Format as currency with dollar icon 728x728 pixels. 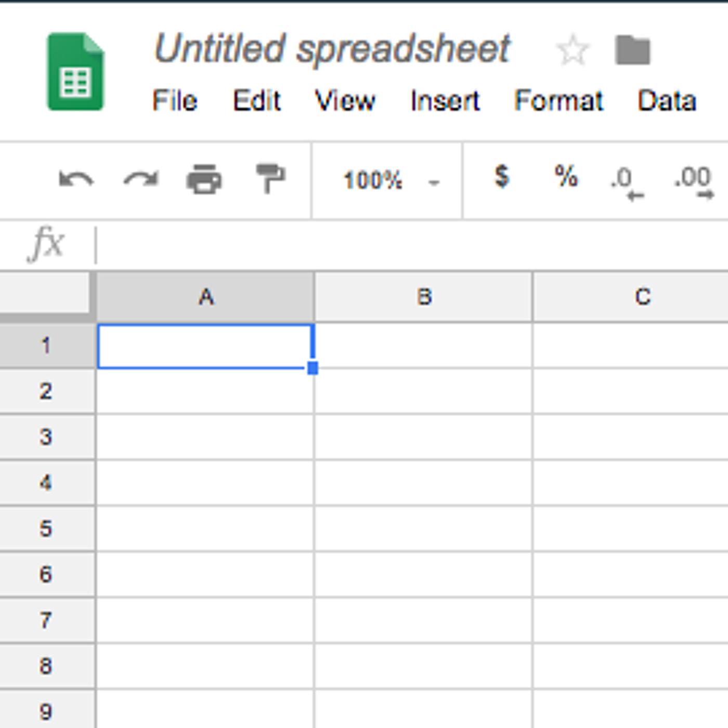coord(501,176)
